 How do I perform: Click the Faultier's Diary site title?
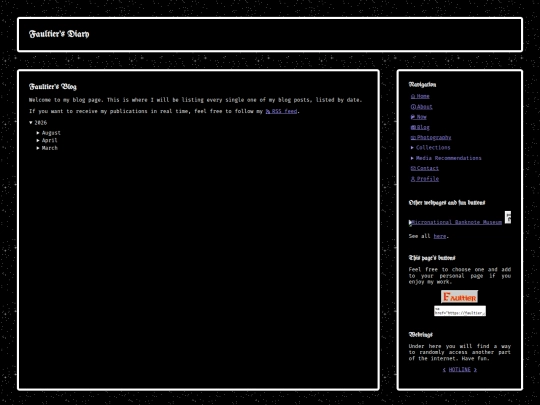(59, 34)
